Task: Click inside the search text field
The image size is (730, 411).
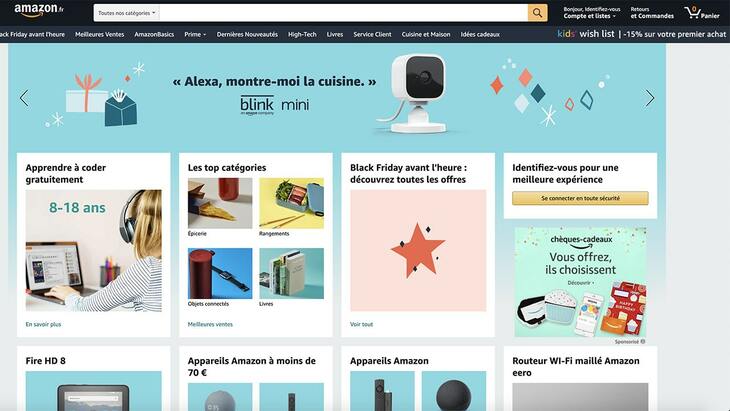Action: 344,13
